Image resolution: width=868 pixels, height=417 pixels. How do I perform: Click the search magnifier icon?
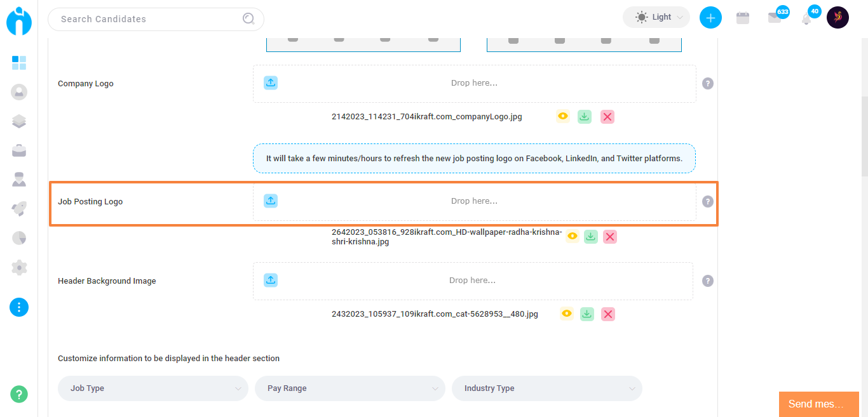pyautogui.click(x=248, y=19)
